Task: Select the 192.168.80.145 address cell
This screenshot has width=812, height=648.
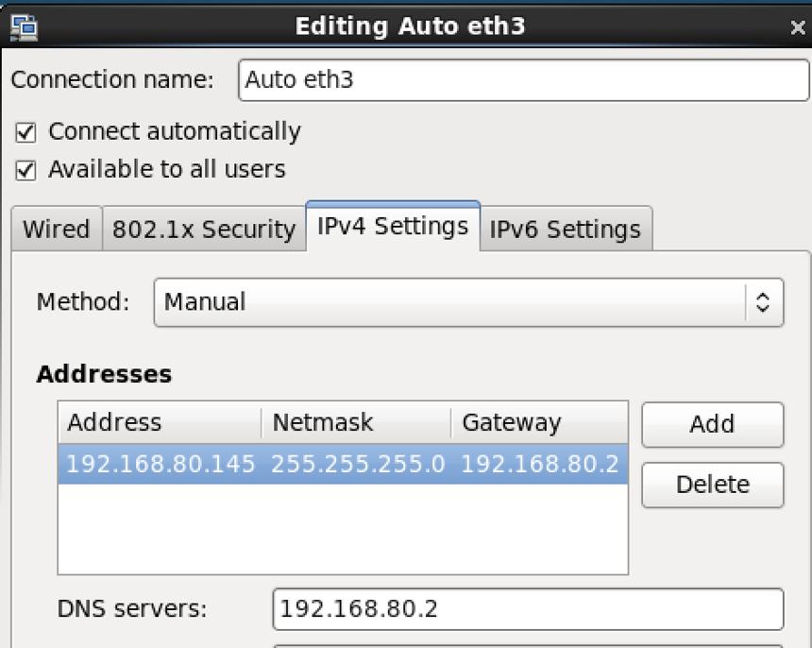Action: (161, 464)
